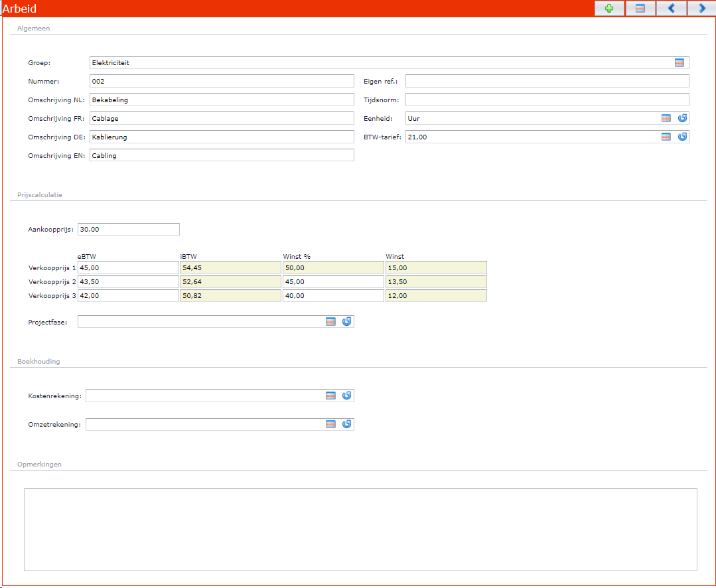Click Verkoopprijs 3 Winst value 12,00

[x=436, y=296]
